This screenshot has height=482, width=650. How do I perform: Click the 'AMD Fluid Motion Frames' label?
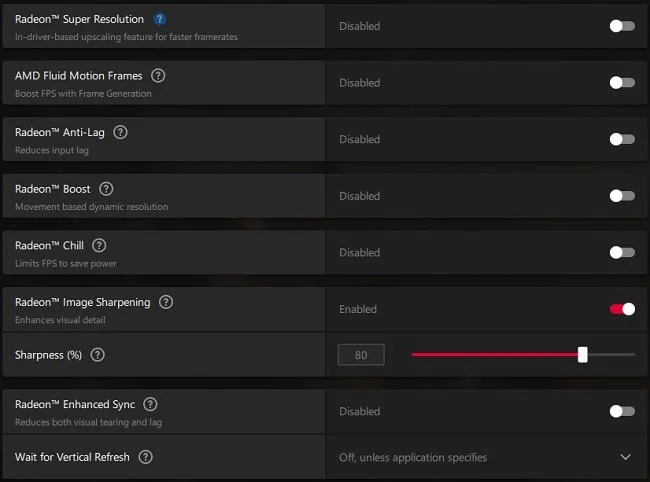(x=78, y=76)
